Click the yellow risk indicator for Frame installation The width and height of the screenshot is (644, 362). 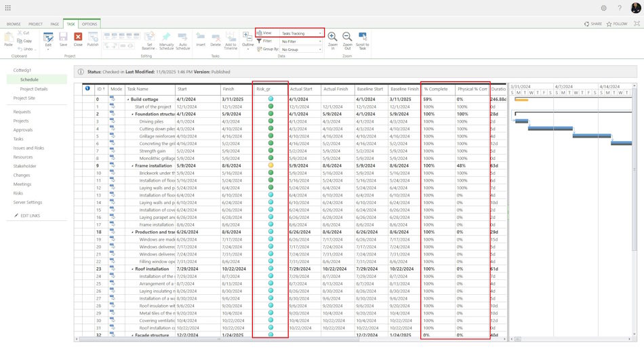[270, 165]
